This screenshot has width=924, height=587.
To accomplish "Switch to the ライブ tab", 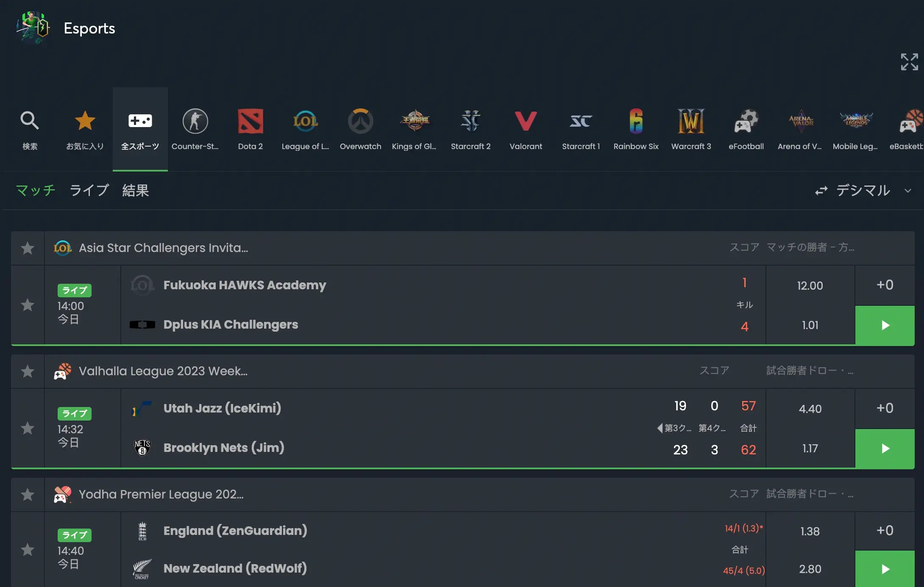I will click(x=89, y=190).
